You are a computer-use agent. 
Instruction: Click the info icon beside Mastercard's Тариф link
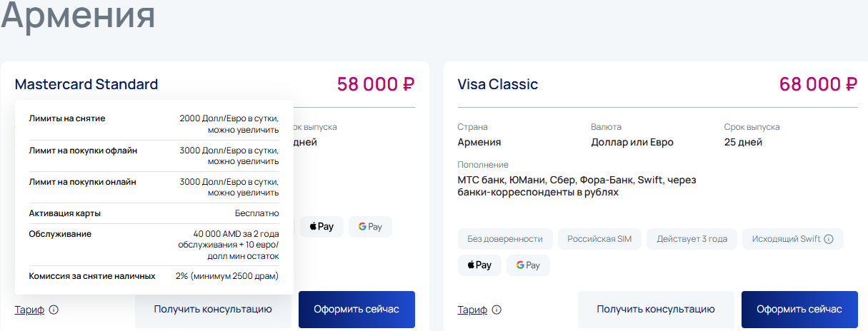point(54,310)
